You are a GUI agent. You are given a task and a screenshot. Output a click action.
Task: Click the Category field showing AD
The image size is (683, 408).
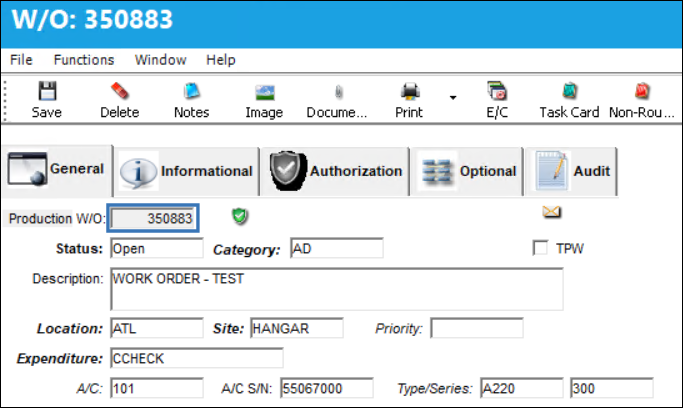click(x=337, y=248)
